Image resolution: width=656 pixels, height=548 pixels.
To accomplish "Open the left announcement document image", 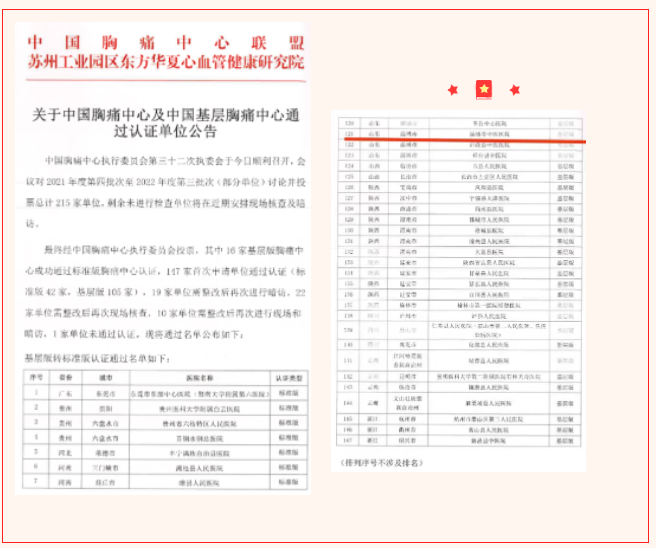I will [x=163, y=259].
